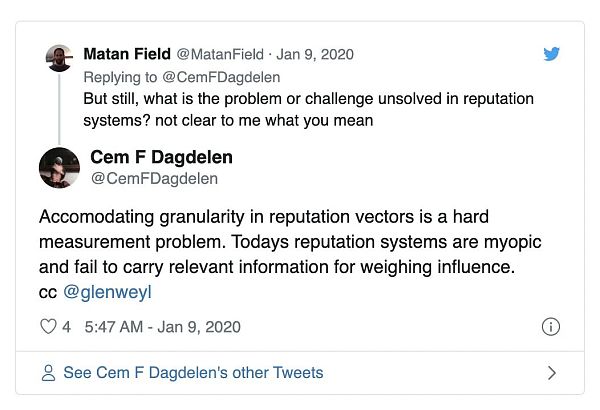This screenshot has width=600, height=410.
Task: Click the 5:47 AM - Jan 9, 2020 timestamp
Action: [x=163, y=327]
